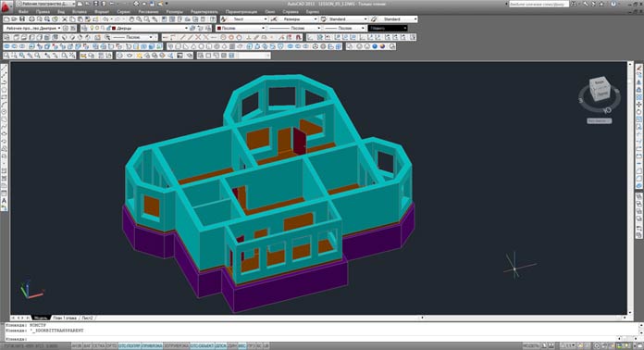Open the Layer Properties Manager icon
This screenshot has width=644, height=350.
click(84, 29)
